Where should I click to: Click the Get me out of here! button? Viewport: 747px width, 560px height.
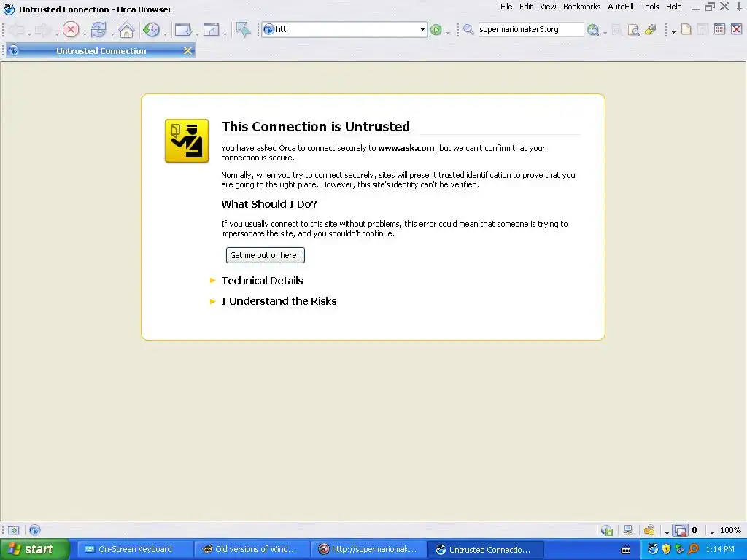click(265, 255)
